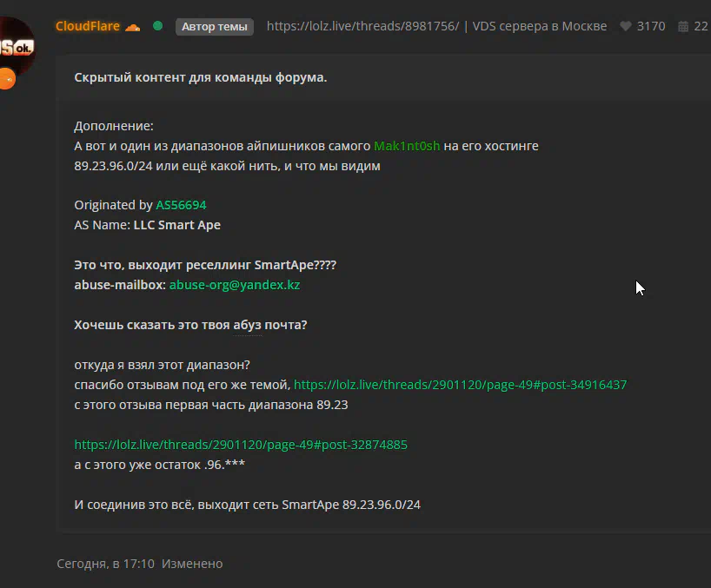
Task: Follow the AS56694 link
Action: tap(181, 205)
